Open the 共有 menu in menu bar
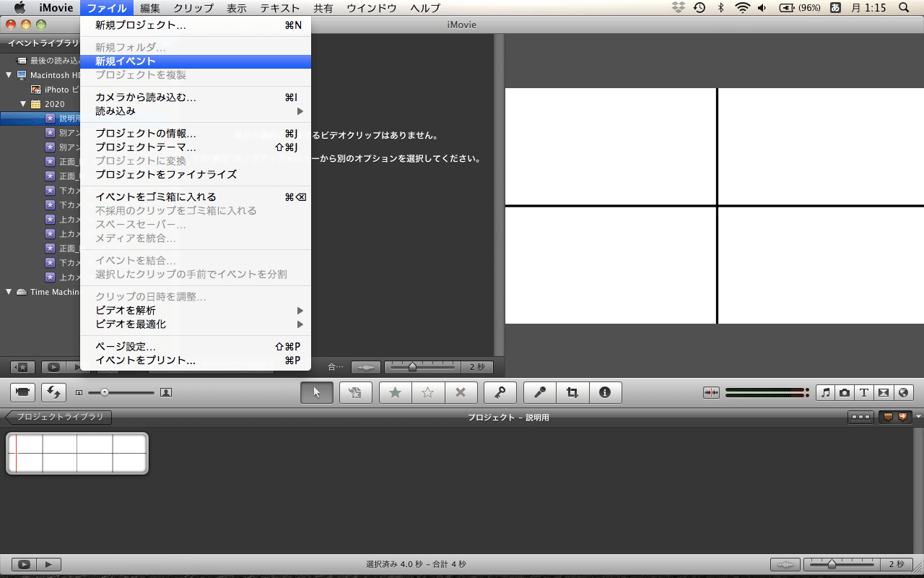The image size is (924, 578). tap(323, 8)
